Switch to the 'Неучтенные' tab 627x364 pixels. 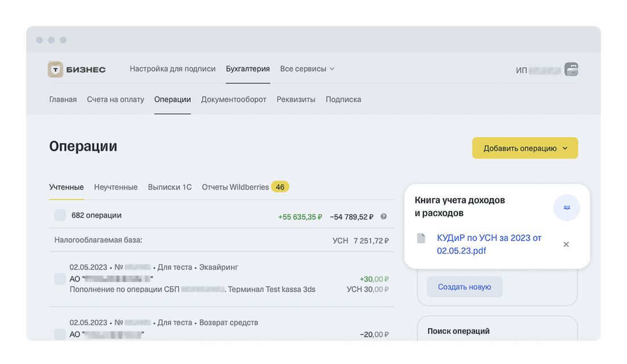point(116,187)
